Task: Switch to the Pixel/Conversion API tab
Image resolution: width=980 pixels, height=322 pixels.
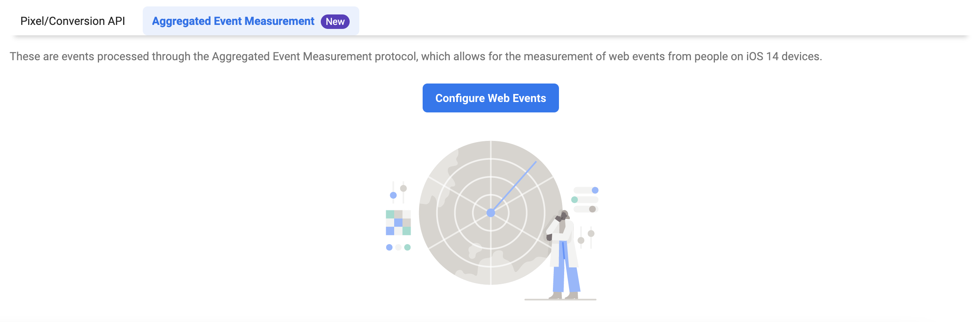Action: pyautogui.click(x=73, y=21)
